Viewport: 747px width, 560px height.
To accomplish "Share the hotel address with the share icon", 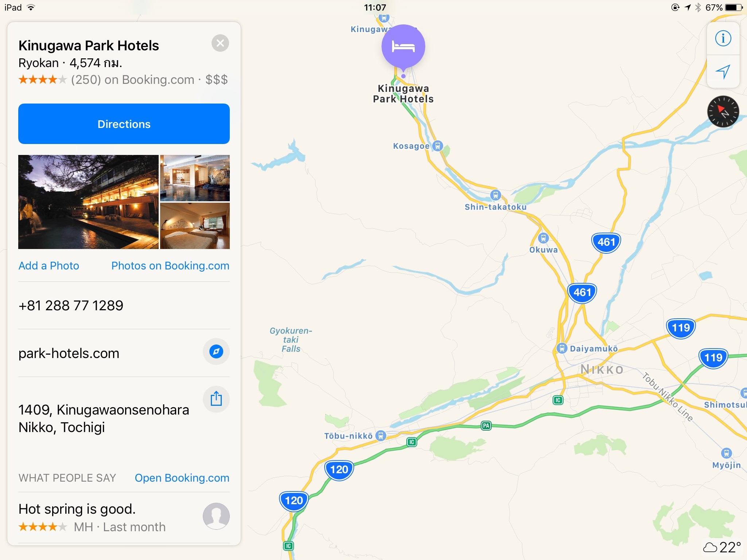I will (216, 399).
